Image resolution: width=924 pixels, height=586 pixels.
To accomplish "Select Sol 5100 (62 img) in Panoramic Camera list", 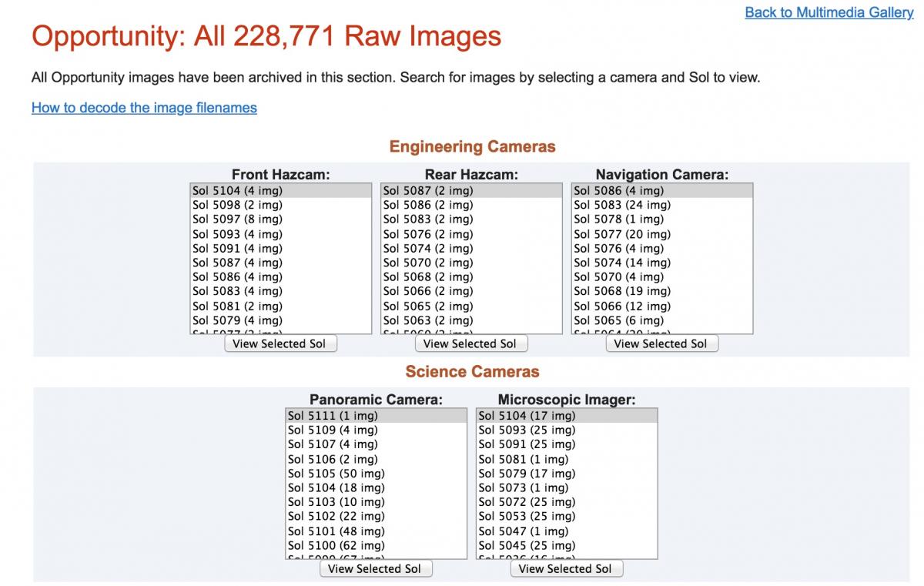I will 376,545.
